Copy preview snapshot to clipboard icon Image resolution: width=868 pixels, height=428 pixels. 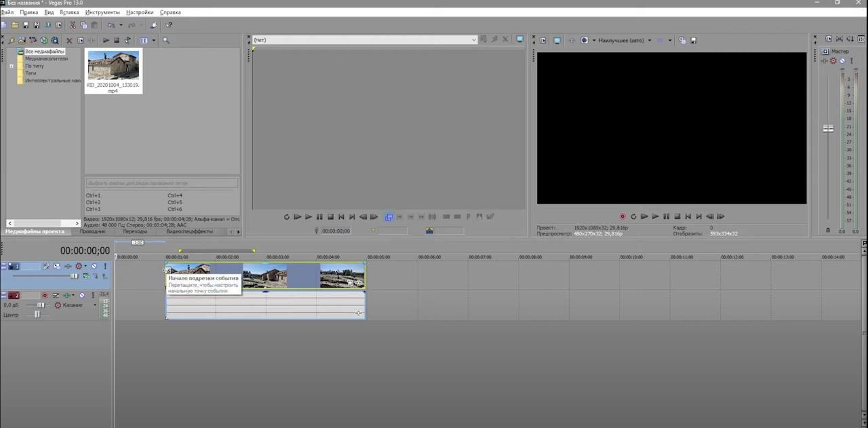682,41
